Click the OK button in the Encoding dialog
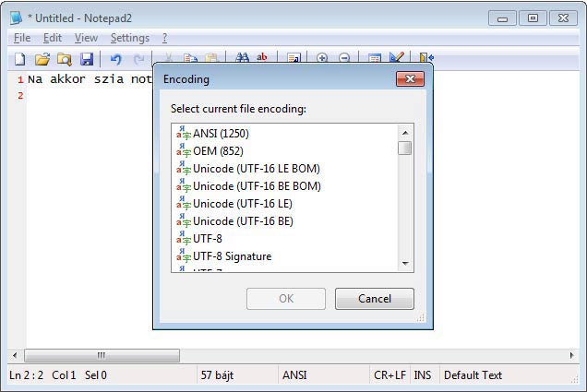Image resolution: width=587 pixels, height=392 pixels. click(x=286, y=299)
